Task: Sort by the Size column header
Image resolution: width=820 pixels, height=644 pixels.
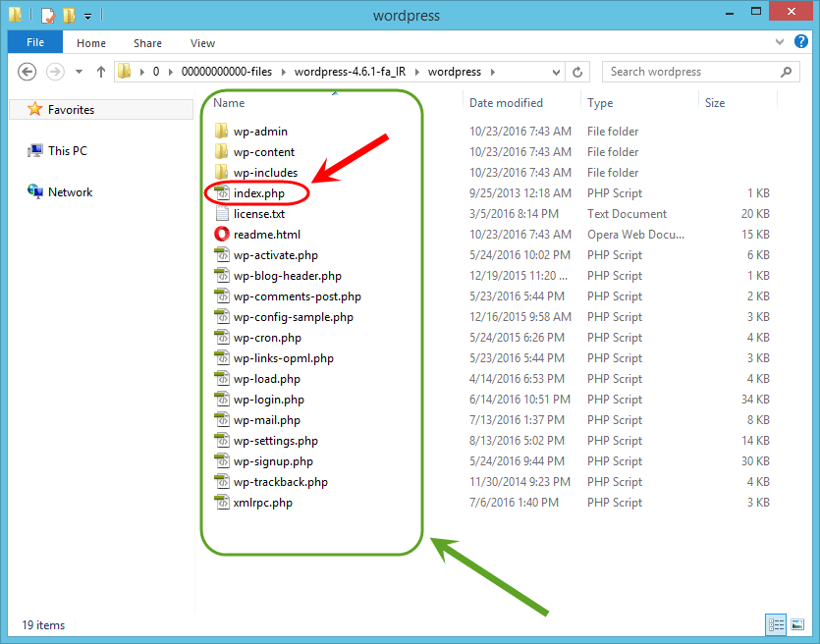Action: (714, 103)
